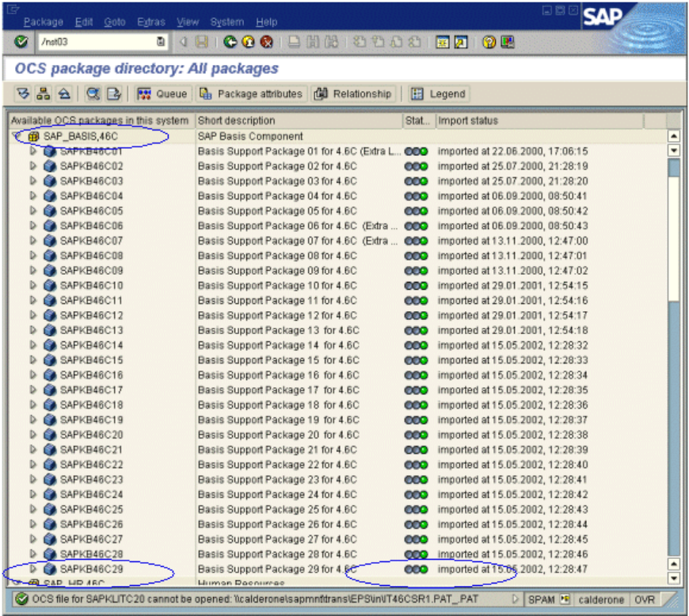Click the Collapse subtree toolbar icon
Image resolution: width=689 pixels, height=616 pixels.
coord(64,93)
